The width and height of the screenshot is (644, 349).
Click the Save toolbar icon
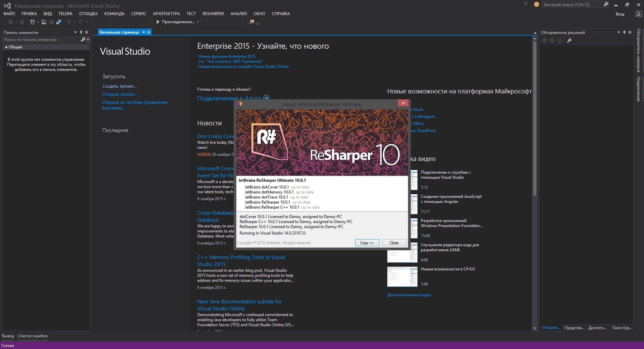[51, 22]
